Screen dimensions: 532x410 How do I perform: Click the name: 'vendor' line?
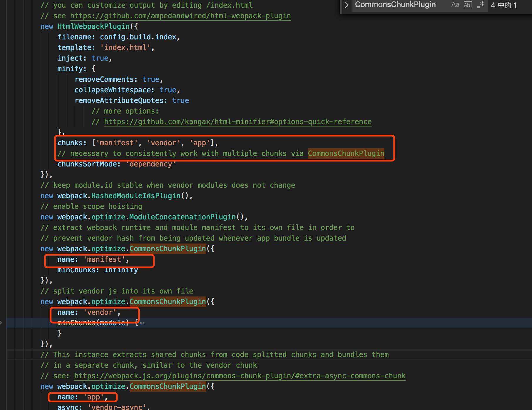(89, 312)
